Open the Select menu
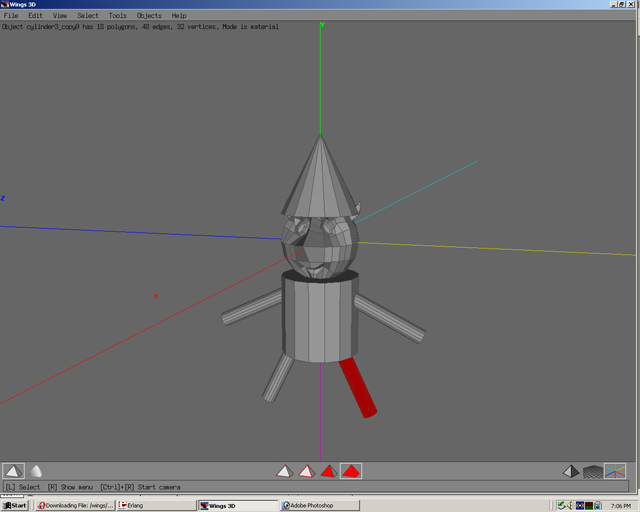This screenshot has width=640, height=512. tap(88, 16)
